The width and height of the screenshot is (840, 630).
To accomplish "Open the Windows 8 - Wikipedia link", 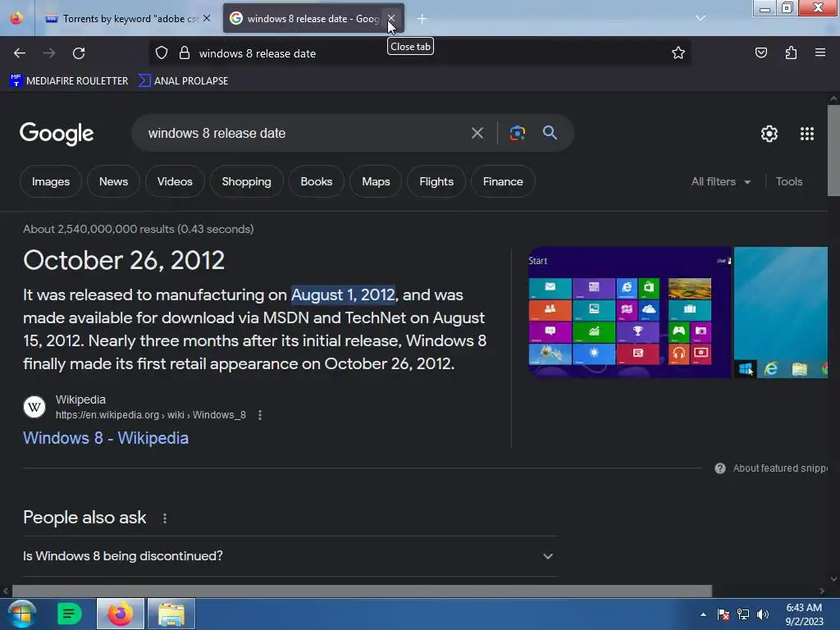I will 106,438.
